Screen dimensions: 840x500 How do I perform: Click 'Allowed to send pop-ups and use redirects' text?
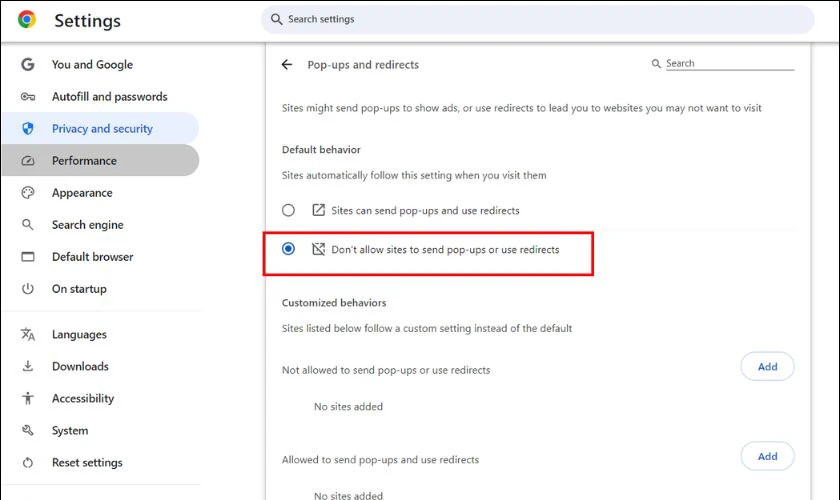click(380, 460)
